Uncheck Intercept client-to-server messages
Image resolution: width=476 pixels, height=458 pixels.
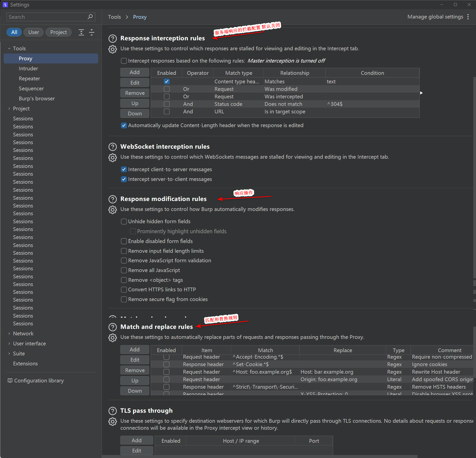[124, 169]
